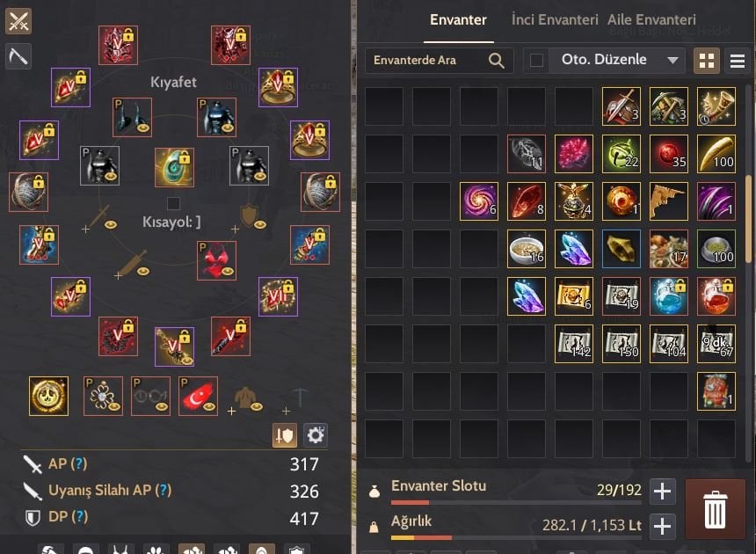756x554 pixels.
Task: Click the Turkish flag outfit item
Action: pyautogui.click(x=198, y=396)
